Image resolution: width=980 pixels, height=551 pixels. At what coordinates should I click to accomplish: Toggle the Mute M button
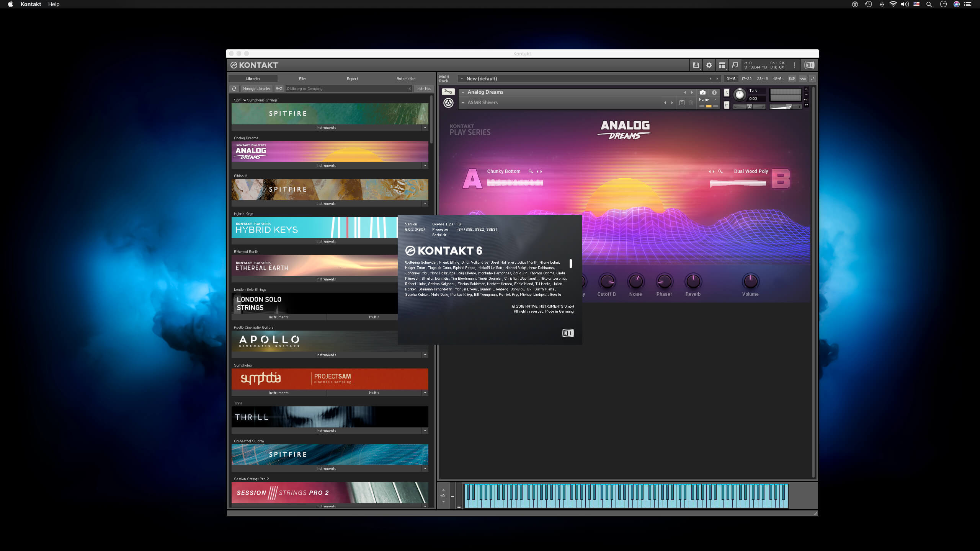click(x=727, y=105)
